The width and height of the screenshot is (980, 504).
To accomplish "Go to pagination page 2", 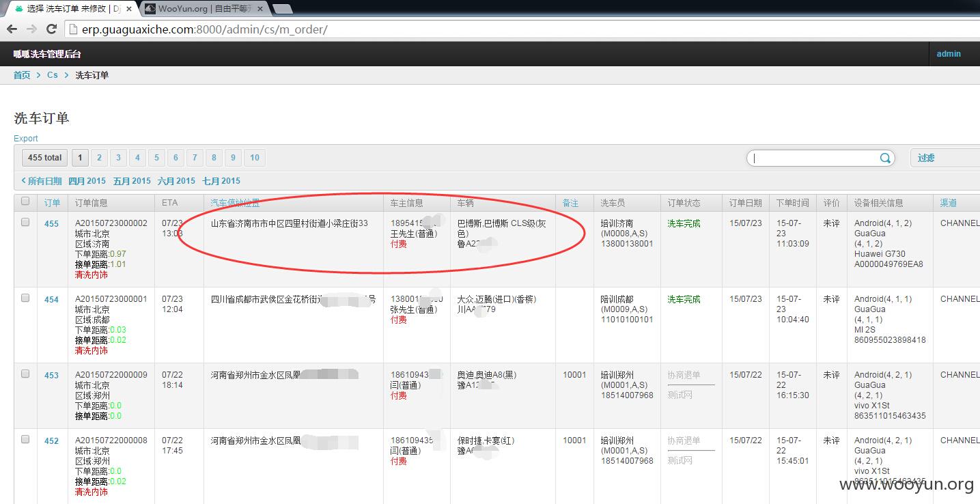I will [99, 158].
